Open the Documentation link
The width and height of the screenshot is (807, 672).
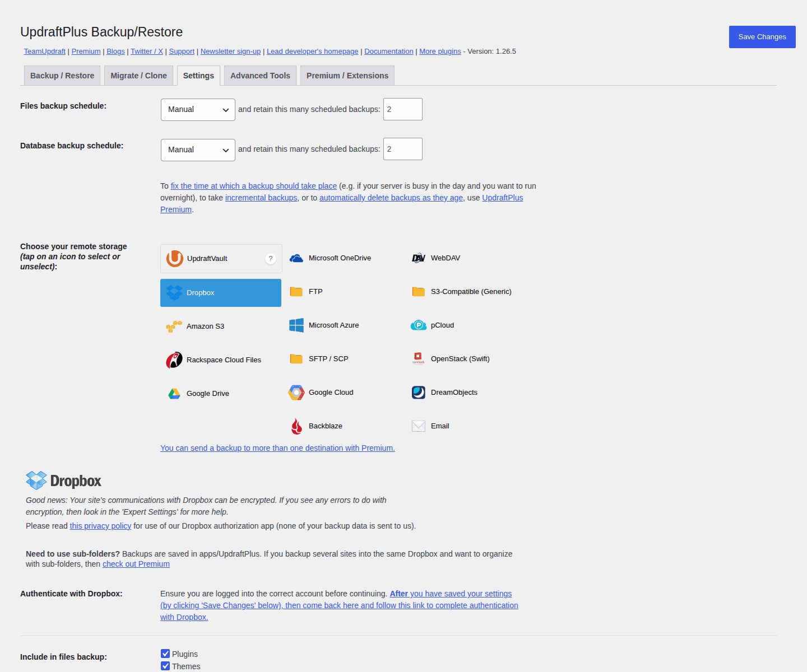389,52
